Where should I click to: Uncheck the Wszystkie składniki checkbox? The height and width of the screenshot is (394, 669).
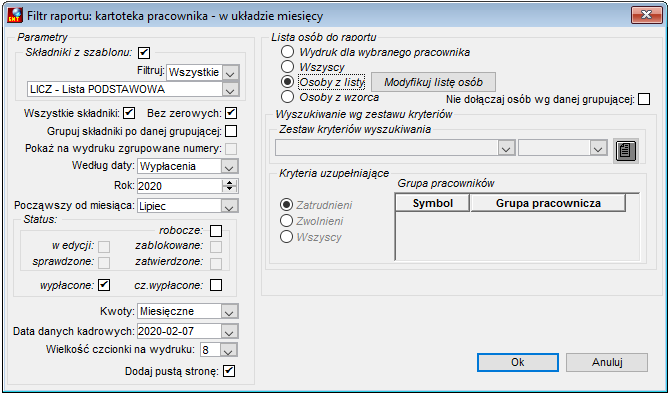pyautogui.click(x=129, y=113)
